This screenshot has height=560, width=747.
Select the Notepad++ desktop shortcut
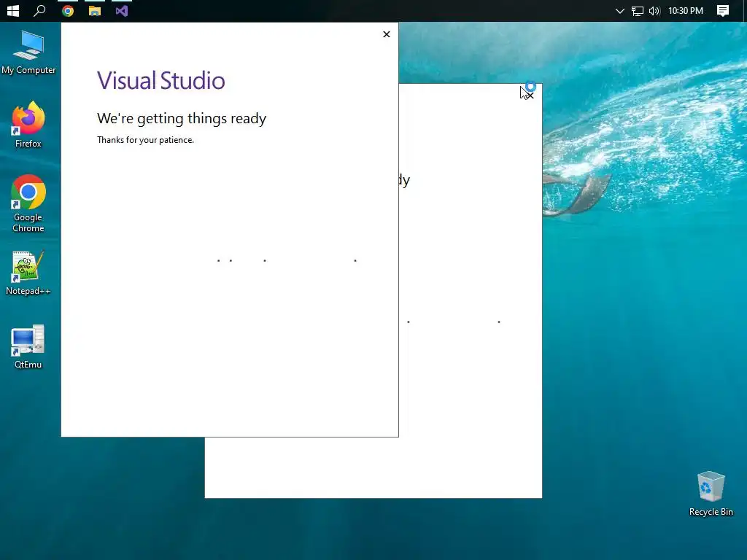pos(28,273)
